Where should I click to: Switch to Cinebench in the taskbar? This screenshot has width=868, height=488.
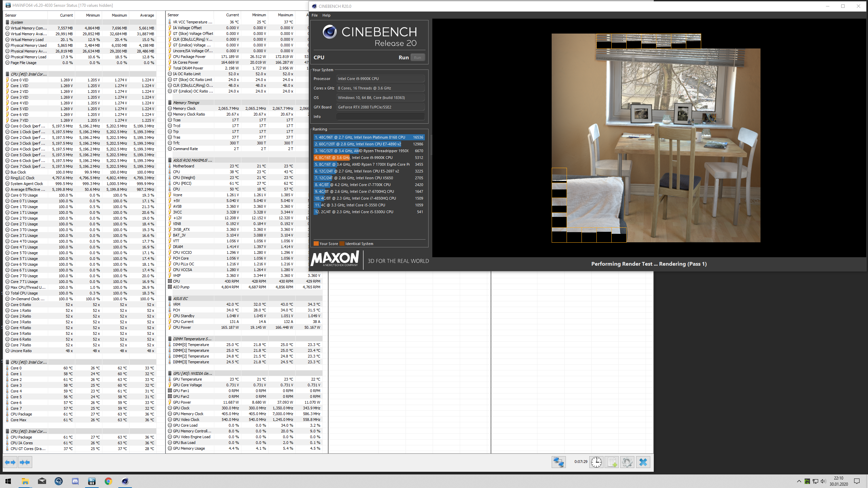(x=125, y=481)
